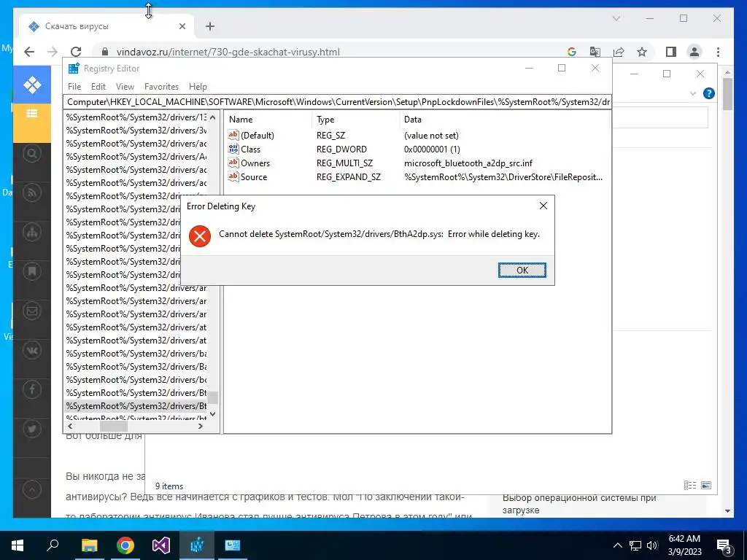The image size is (747, 560).
Task: Click the tree pane scroll up arrow
Action: (x=212, y=117)
